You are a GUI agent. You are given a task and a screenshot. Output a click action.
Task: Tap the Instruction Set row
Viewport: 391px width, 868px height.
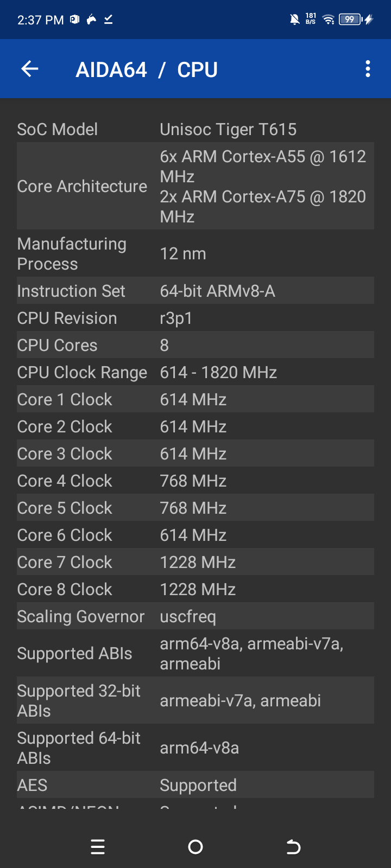(x=195, y=291)
